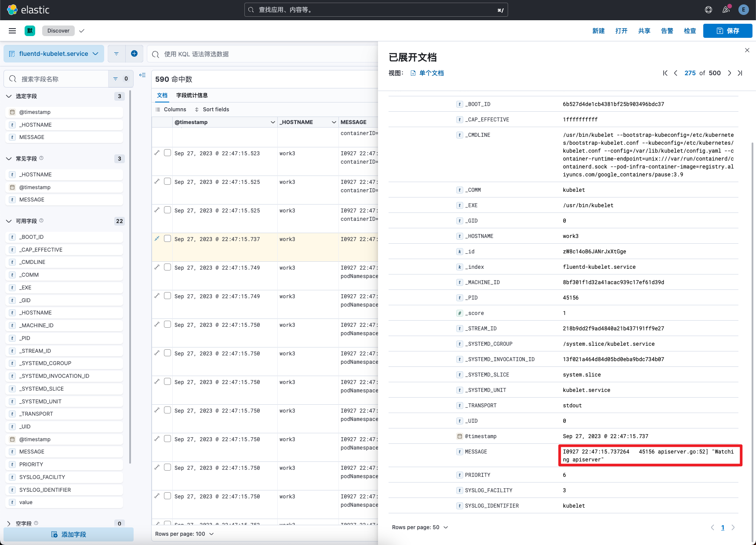Collapse the field sidebar toggle icon
This screenshot has width=756, height=545.
pyautogui.click(x=142, y=75)
